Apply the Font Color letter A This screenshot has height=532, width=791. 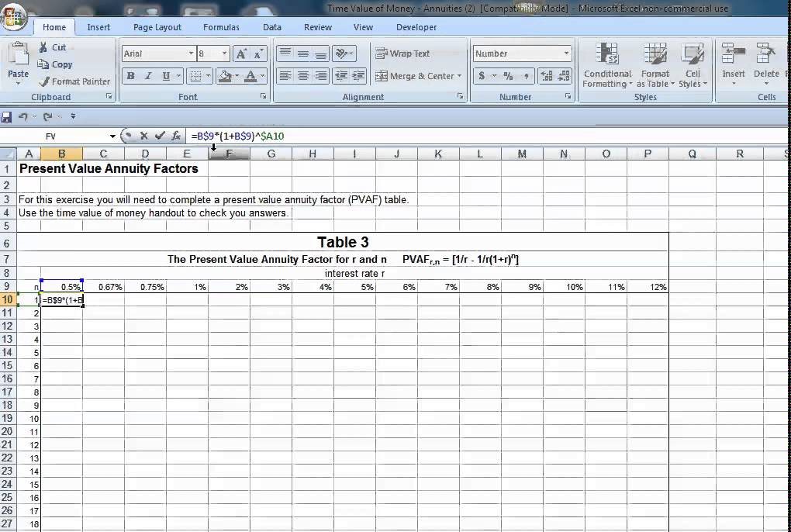tap(250, 76)
